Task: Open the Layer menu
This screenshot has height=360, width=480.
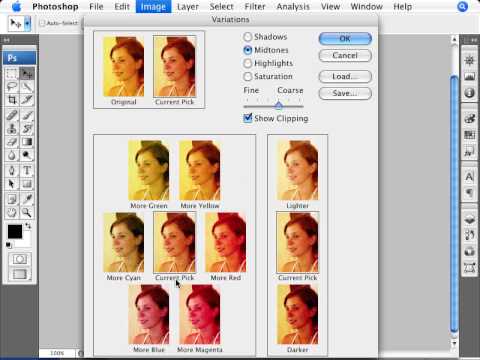Action: (x=188, y=6)
